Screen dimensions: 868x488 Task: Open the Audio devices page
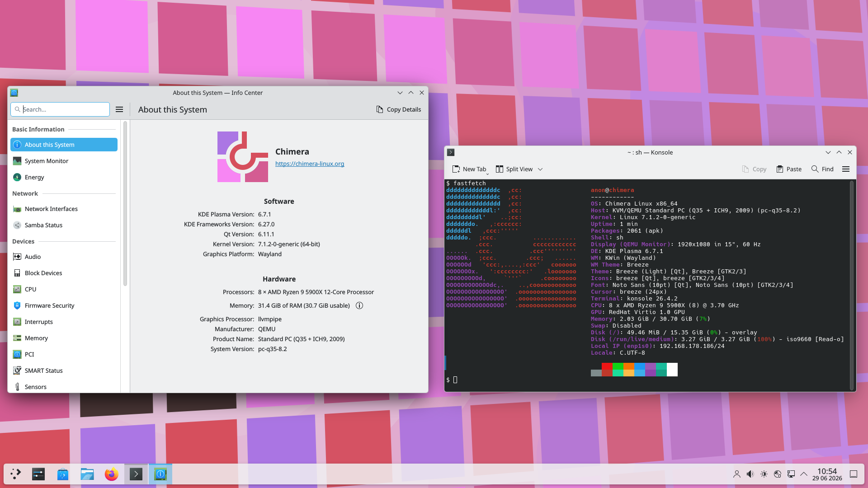[x=64, y=257]
